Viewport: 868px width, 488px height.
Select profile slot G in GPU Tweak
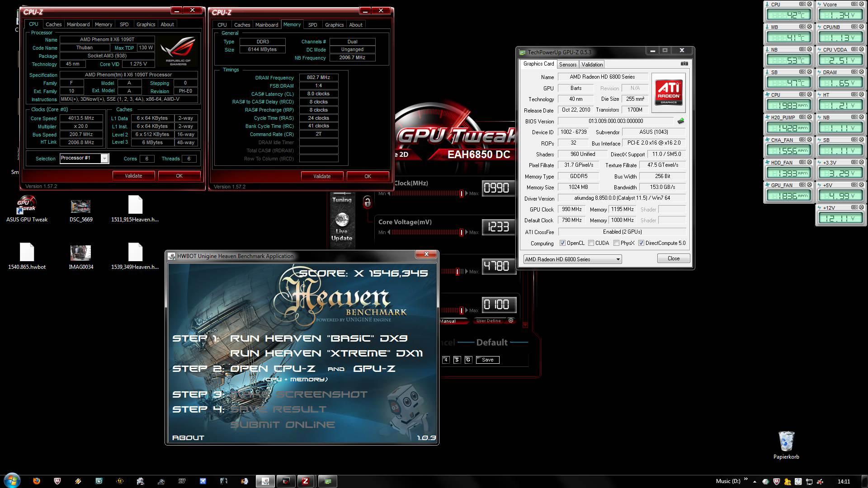[468, 360]
